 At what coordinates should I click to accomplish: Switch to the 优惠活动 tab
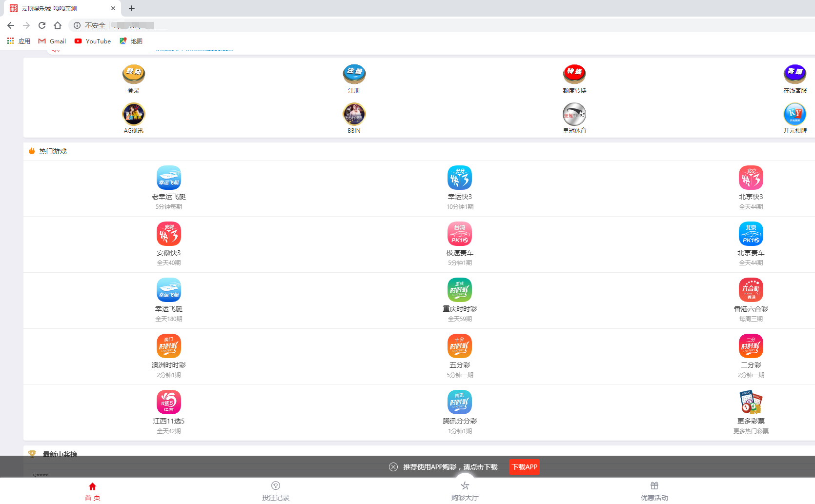(654, 491)
